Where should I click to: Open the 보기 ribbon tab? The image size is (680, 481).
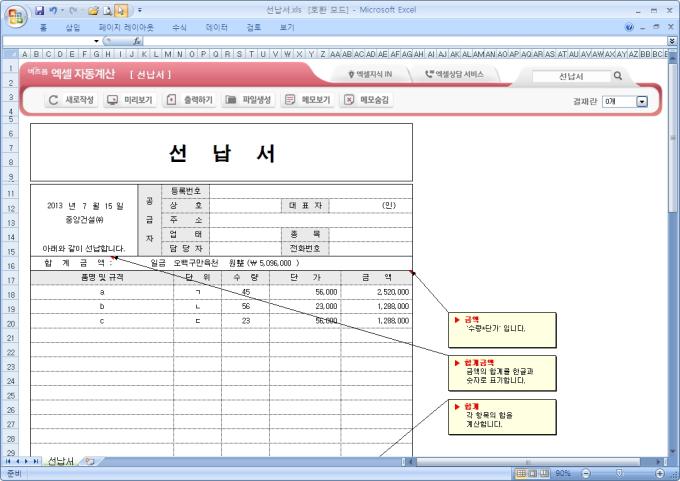tap(287, 28)
